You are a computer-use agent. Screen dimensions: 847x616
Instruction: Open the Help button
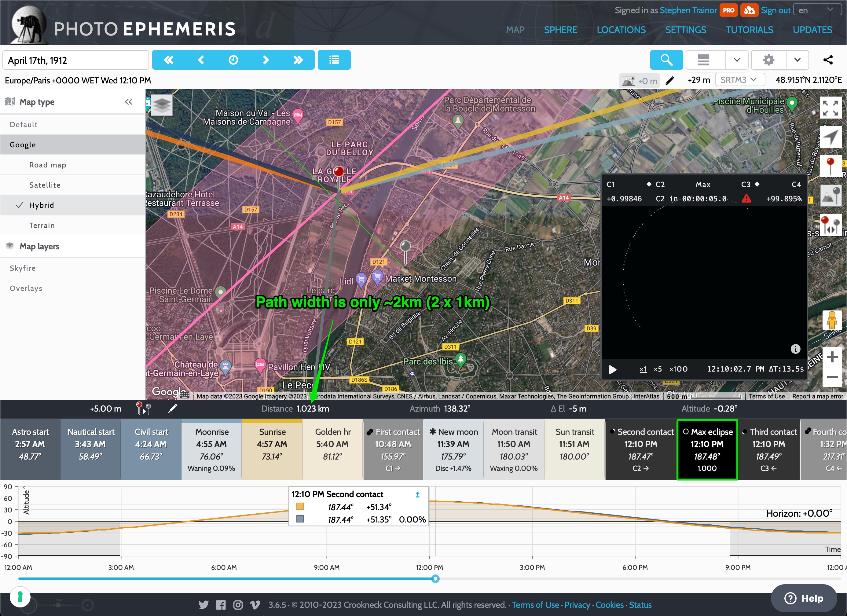pyautogui.click(x=804, y=598)
